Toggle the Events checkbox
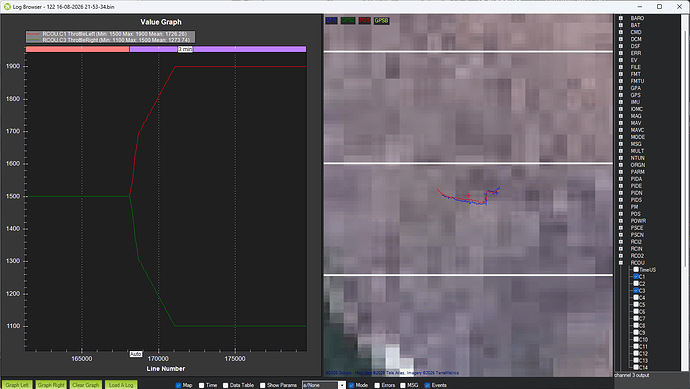Image resolution: width=690 pixels, height=389 pixels. (427, 385)
